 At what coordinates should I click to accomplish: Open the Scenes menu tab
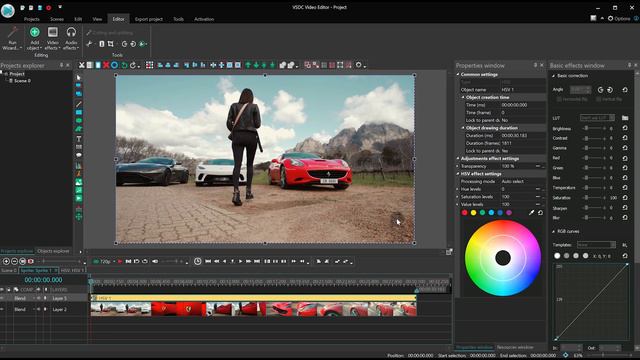(x=57, y=19)
